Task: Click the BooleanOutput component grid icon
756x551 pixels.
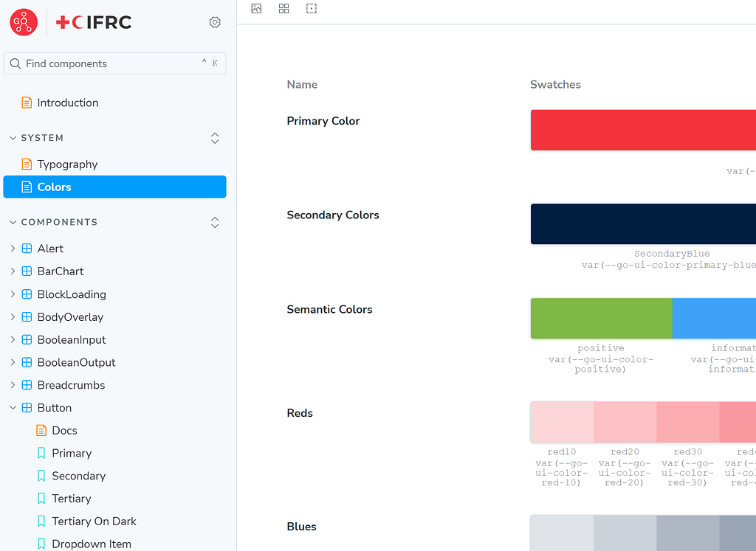Action: tap(27, 362)
